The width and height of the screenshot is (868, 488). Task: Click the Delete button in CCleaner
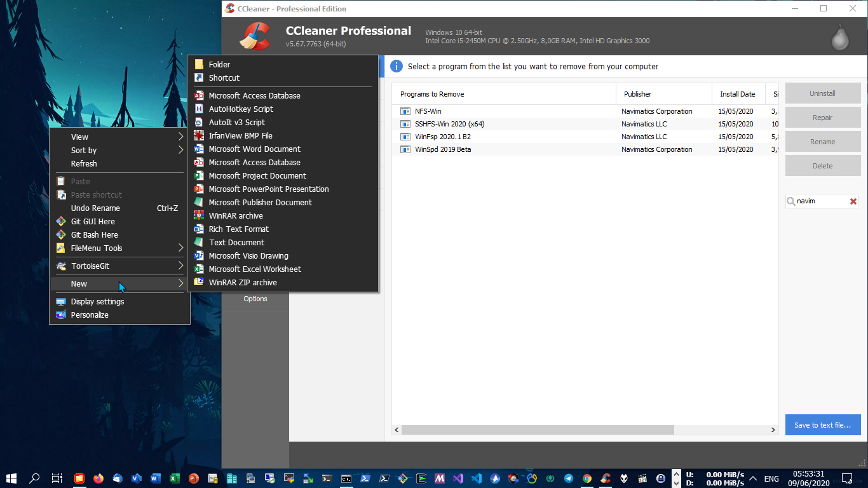(x=823, y=166)
